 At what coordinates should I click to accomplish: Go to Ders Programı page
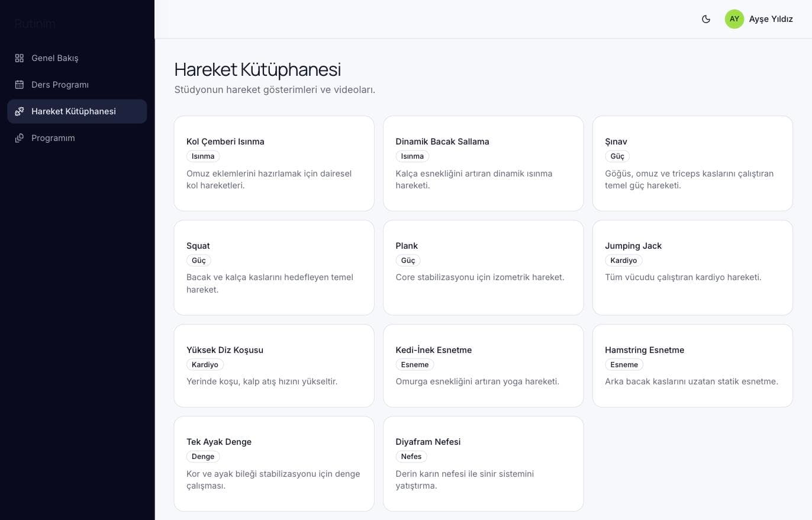click(x=77, y=85)
